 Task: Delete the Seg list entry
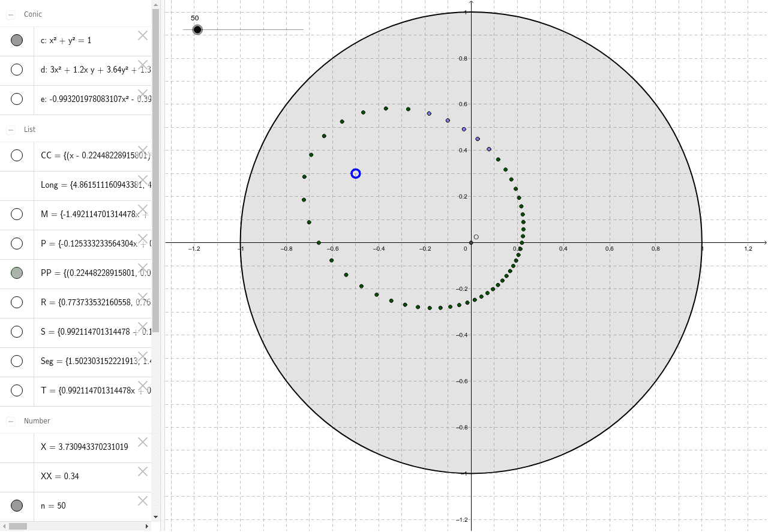click(143, 356)
